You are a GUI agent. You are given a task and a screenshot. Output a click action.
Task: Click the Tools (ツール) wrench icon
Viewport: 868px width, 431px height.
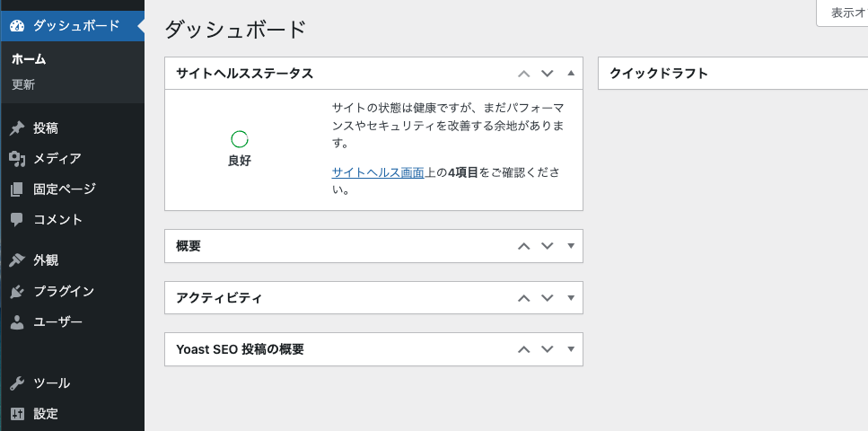17,383
